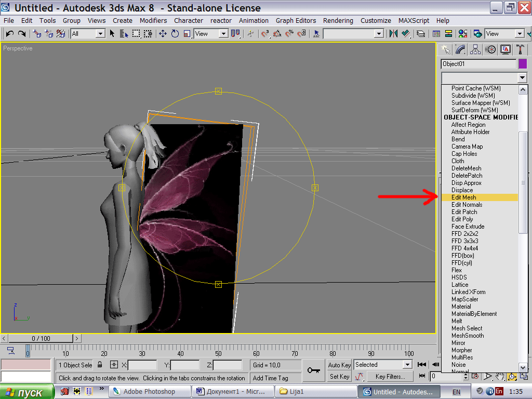Click the X coordinate input field
Viewport: 532px width, 399px height.
[142, 365]
